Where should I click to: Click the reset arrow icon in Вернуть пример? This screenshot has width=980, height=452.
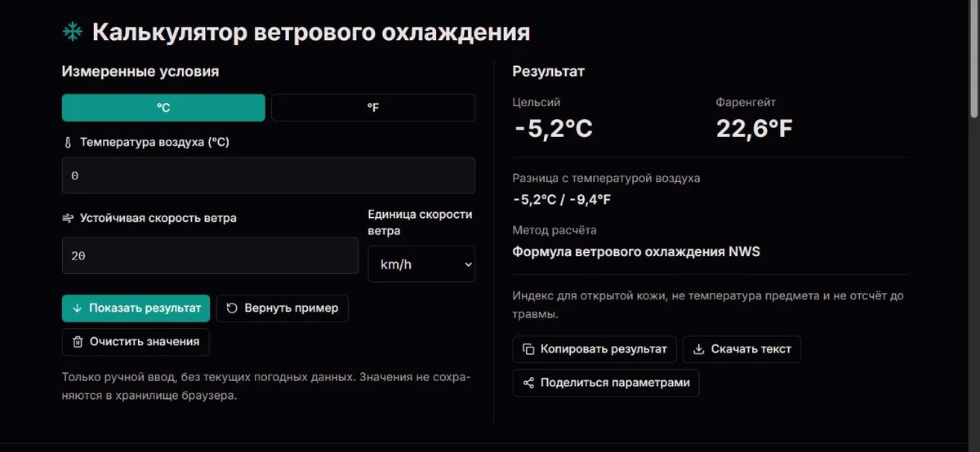pos(232,308)
